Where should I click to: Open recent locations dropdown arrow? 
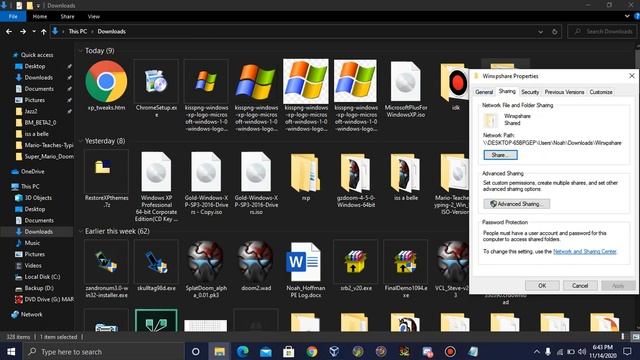click(x=34, y=31)
